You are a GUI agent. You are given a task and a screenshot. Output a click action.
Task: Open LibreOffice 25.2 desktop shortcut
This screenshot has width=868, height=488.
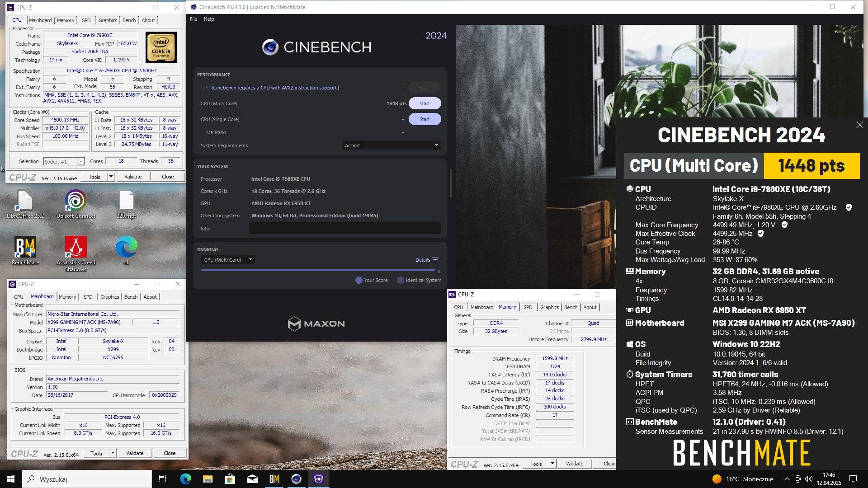[x=25, y=204]
